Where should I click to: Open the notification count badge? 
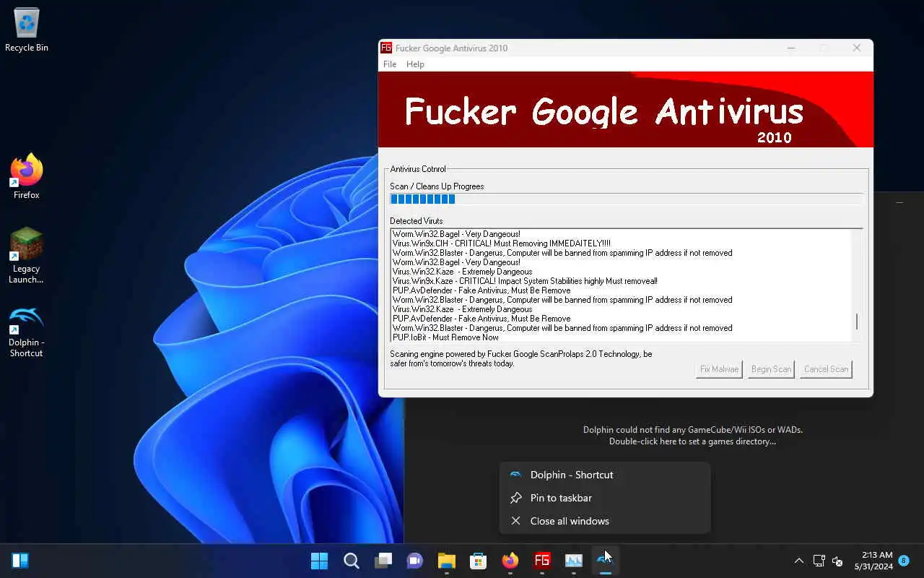pyautogui.click(x=904, y=561)
